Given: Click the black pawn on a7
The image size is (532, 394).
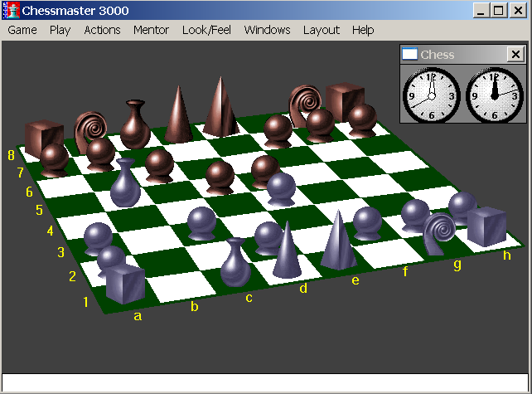Looking at the screenshot, I should (55, 160).
